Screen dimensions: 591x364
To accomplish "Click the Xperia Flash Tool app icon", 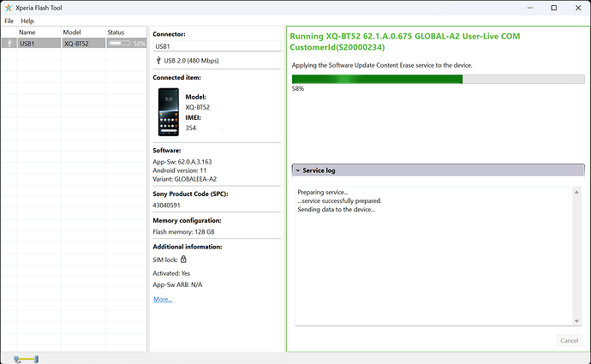I will click(x=8, y=8).
